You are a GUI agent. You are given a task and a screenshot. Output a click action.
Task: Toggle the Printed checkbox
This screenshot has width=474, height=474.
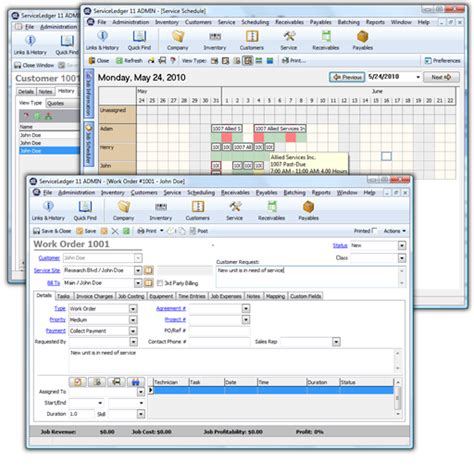point(375,231)
